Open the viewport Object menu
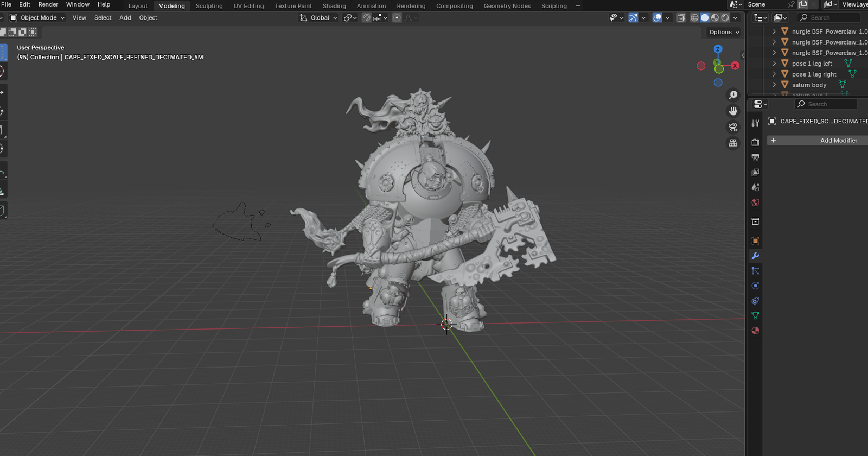The width and height of the screenshot is (868, 456). click(148, 18)
